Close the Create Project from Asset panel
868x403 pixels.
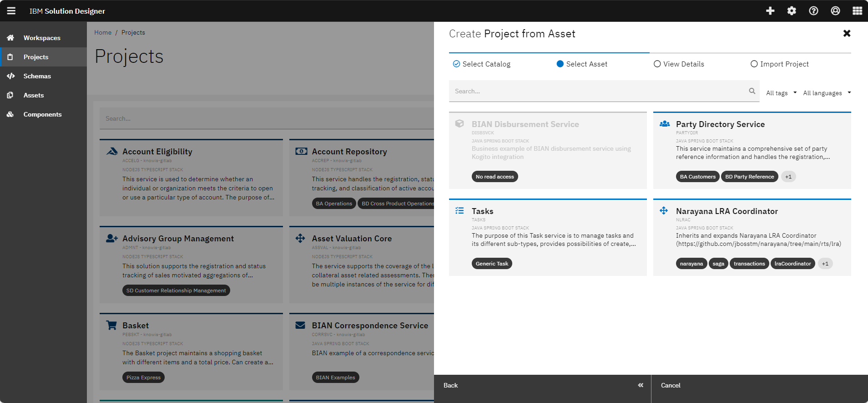pyautogui.click(x=847, y=33)
